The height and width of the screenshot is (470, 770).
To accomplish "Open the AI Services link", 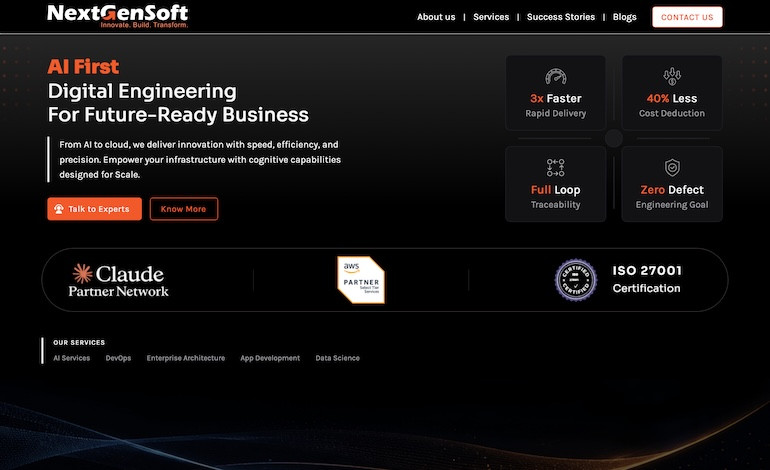I will pos(72,358).
